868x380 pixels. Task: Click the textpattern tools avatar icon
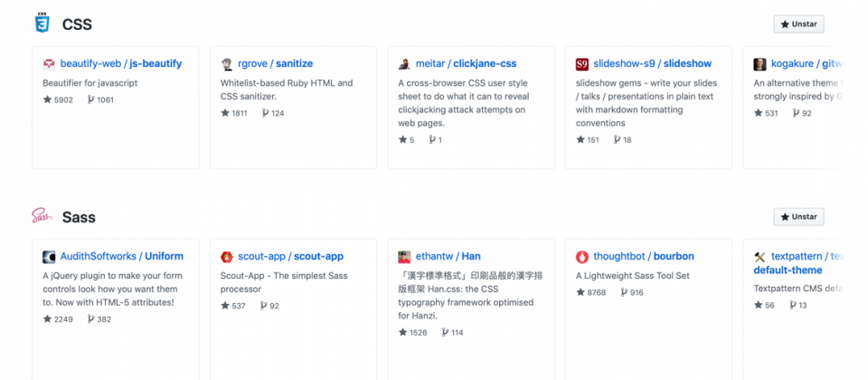759,257
